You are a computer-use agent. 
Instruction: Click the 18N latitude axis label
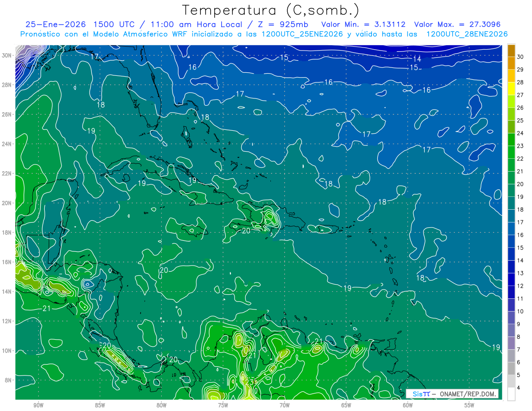[x=7, y=232]
